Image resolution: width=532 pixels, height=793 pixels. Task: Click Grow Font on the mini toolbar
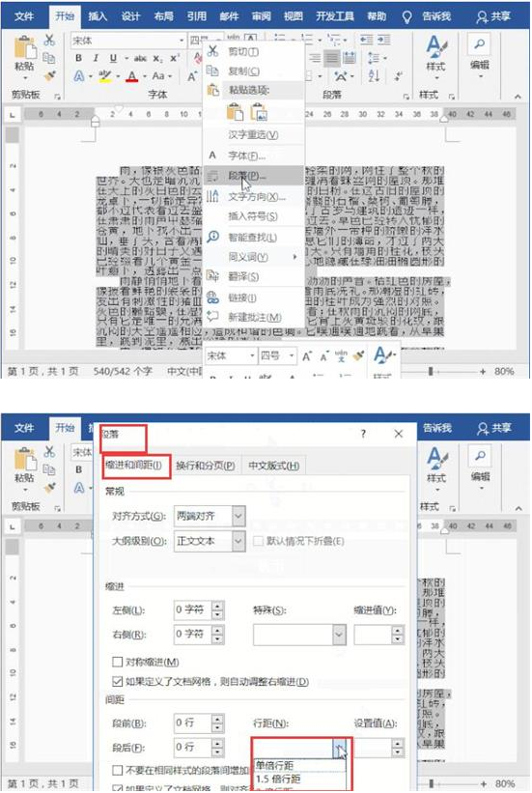(307, 356)
